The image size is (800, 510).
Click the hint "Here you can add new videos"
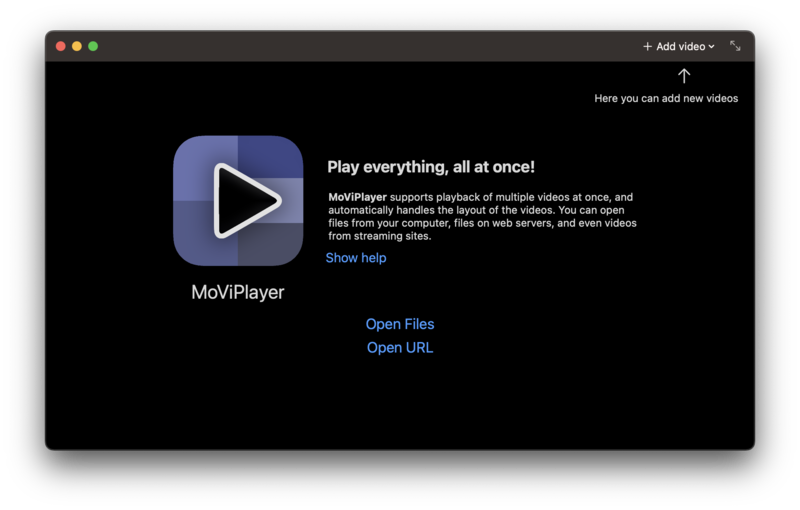coord(666,98)
